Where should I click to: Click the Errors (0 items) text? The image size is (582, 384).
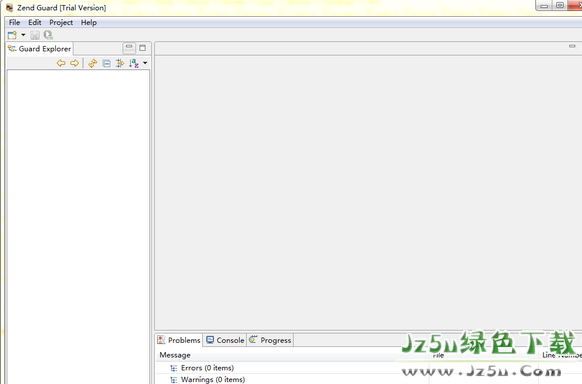pyautogui.click(x=207, y=368)
